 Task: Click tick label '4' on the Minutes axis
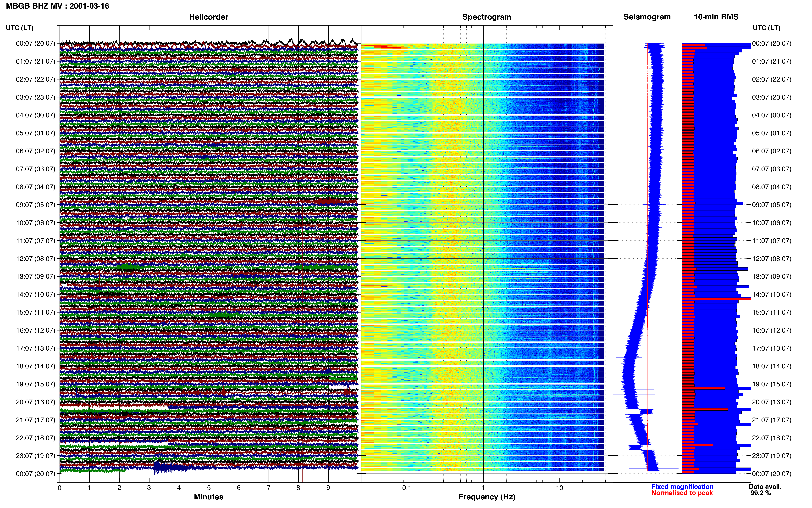point(179,488)
